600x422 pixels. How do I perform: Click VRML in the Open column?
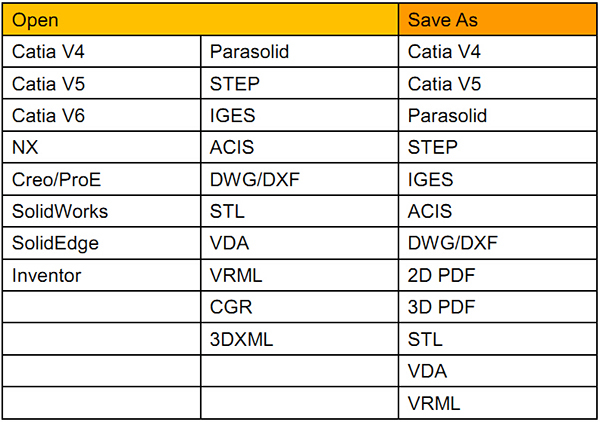[300, 275]
